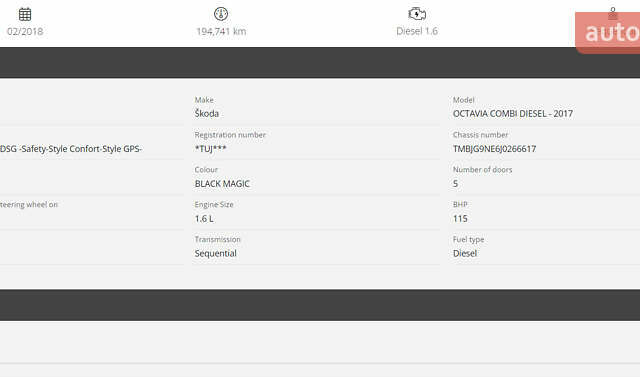640x377 pixels.
Task: Click the Engine Size label
Action: [214, 204]
